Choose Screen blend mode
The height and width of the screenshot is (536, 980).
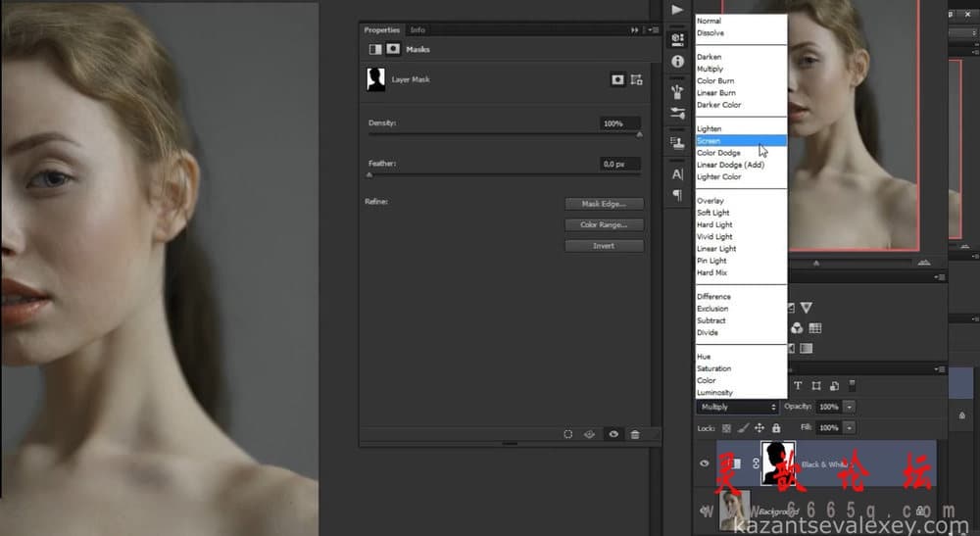coord(741,140)
